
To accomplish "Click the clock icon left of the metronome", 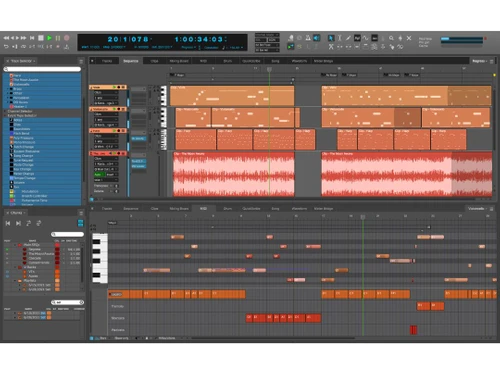I will tap(299, 38).
